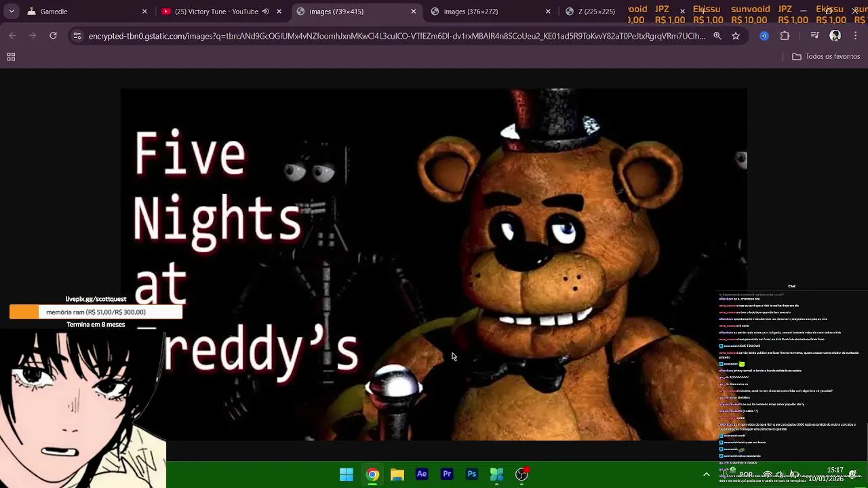Close the images (739×415) tab
The height and width of the screenshot is (488, 868).
[x=414, y=12]
